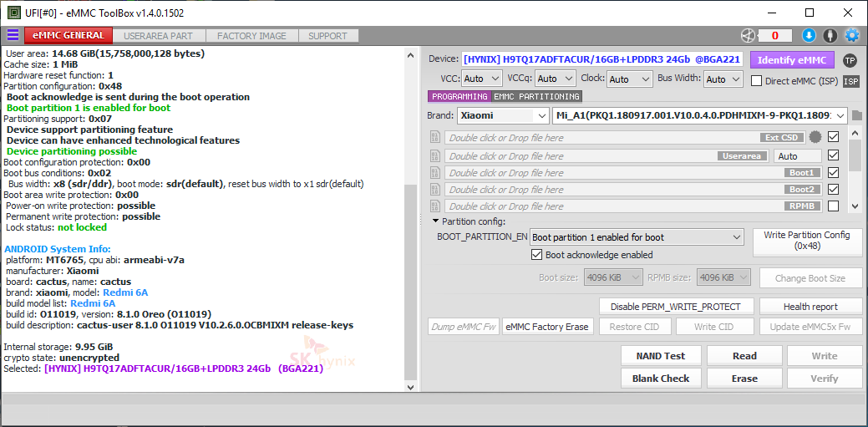Click the Read button

744,356
